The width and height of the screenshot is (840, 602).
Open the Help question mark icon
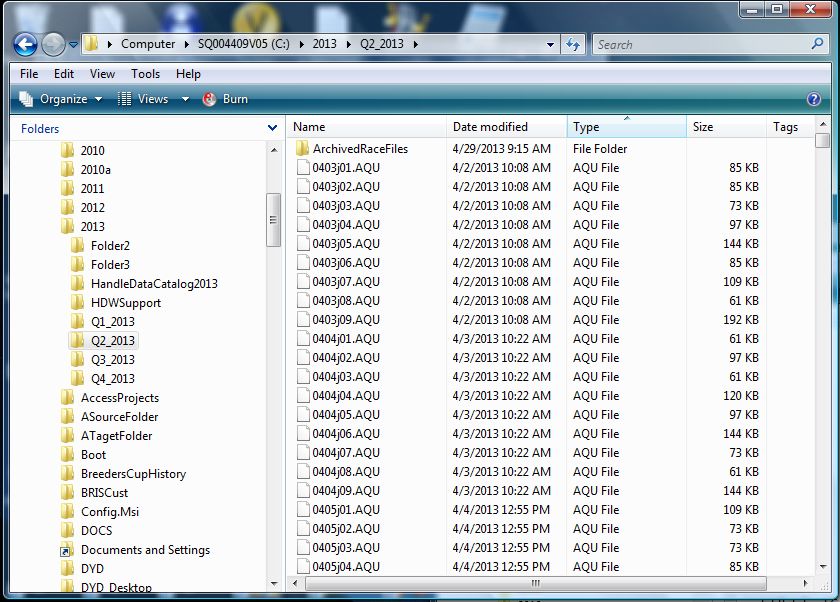813,99
